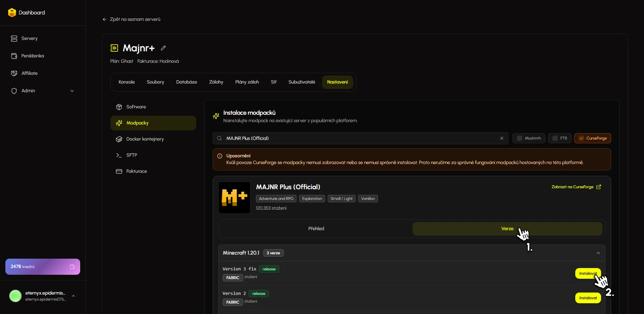This screenshot has height=314, width=644.
Task: Click the Plán: Ghast label
Action: pyautogui.click(x=122, y=61)
